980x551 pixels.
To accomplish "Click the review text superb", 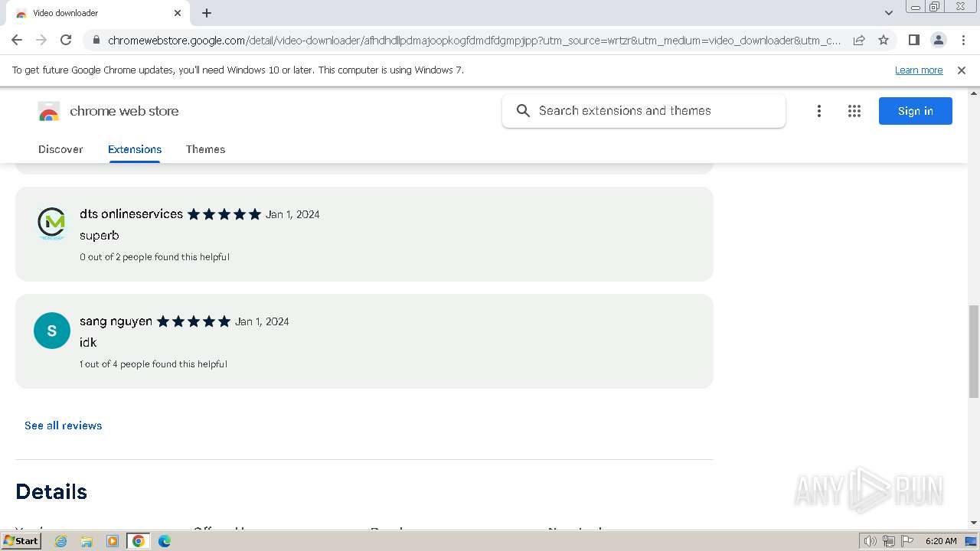I will (100, 236).
